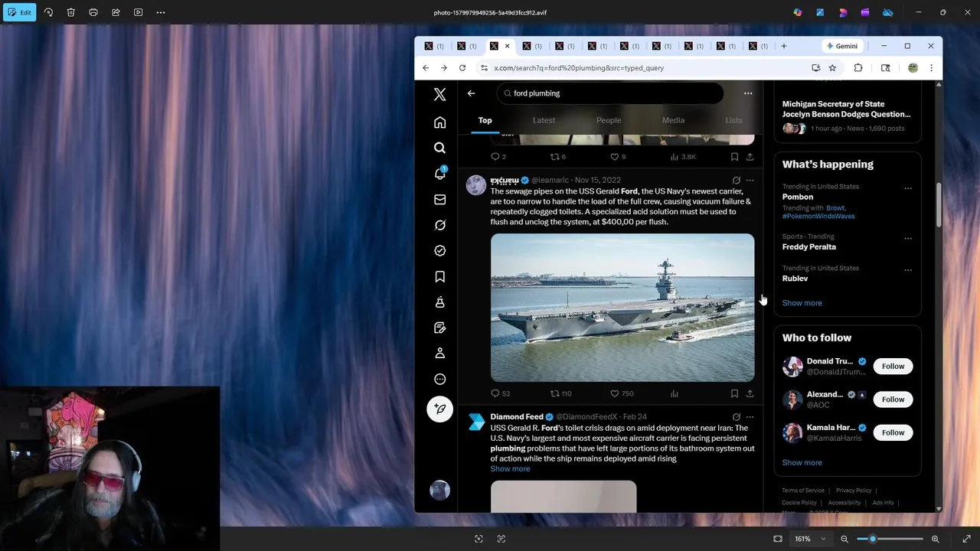Open the Copilot icon in Photos title bar
The image size is (980, 551).
tap(798, 12)
